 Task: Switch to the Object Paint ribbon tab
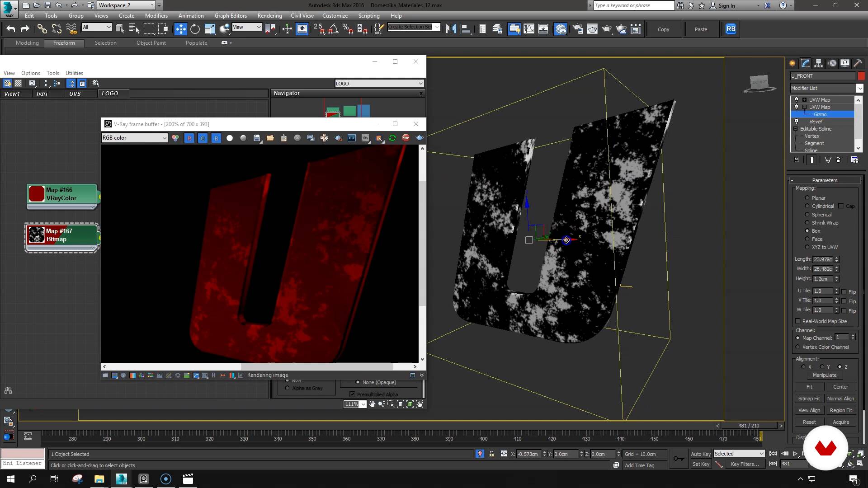tap(151, 43)
